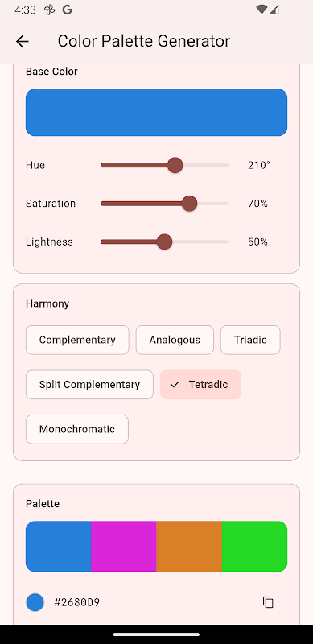Click the Lightness slider thumb

[x=164, y=242]
